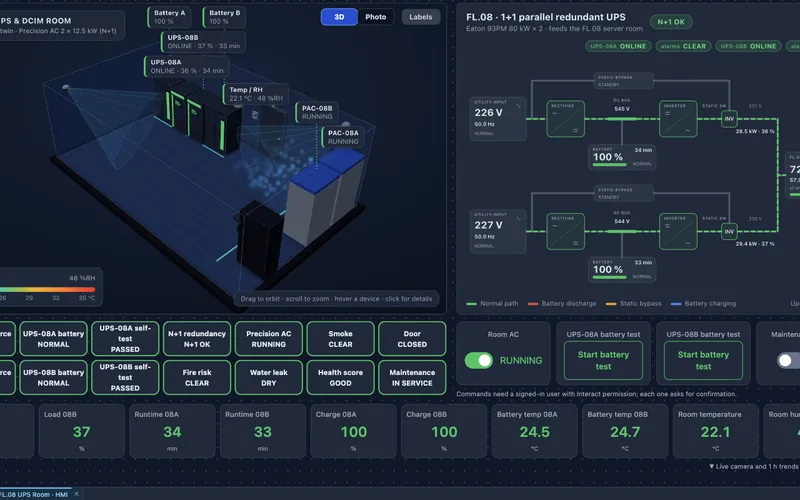Open PAC-08B device label details
This screenshot has height=500, width=800.
click(x=316, y=112)
